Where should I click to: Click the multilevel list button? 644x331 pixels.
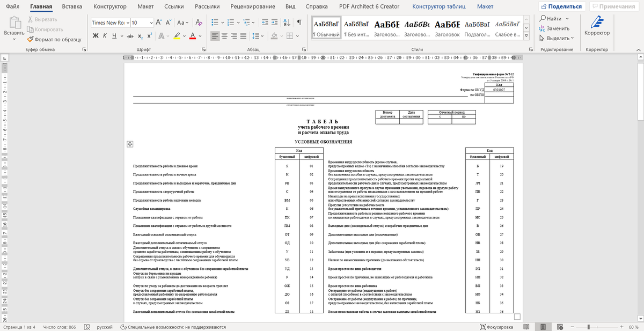[247, 23]
